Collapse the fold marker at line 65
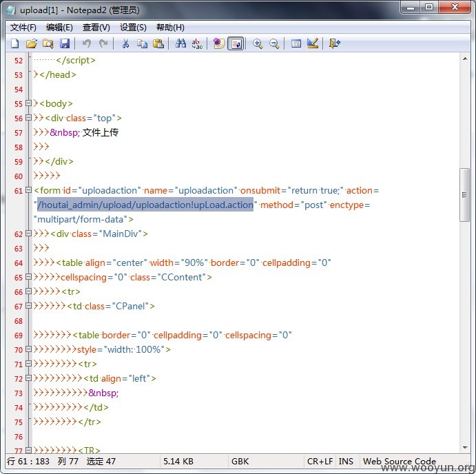This screenshot has width=476, height=474. click(28, 277)
